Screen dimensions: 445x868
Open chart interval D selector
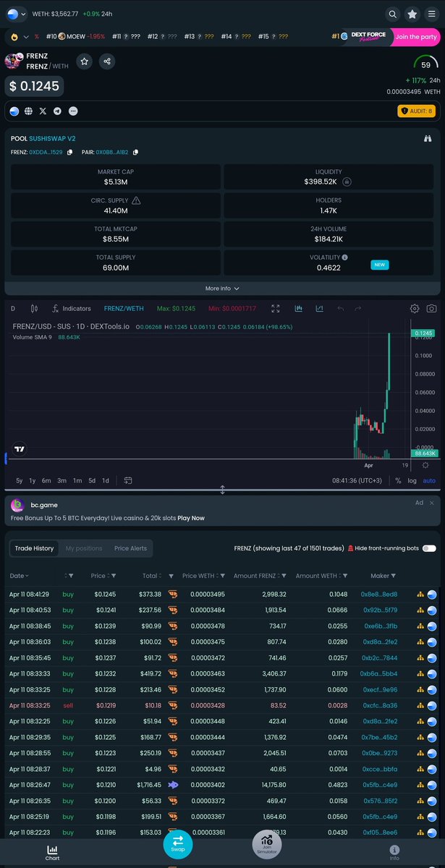point(13,308)
